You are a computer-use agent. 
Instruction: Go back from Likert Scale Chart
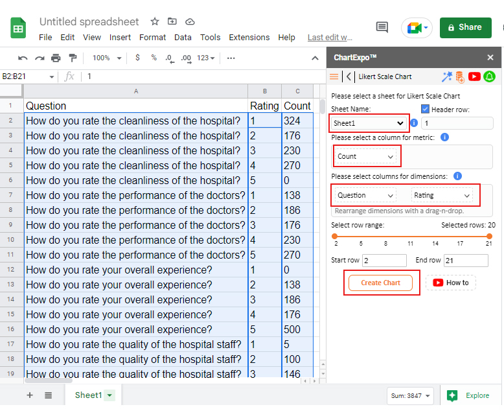pyautogui.click(x=349, y=76)
